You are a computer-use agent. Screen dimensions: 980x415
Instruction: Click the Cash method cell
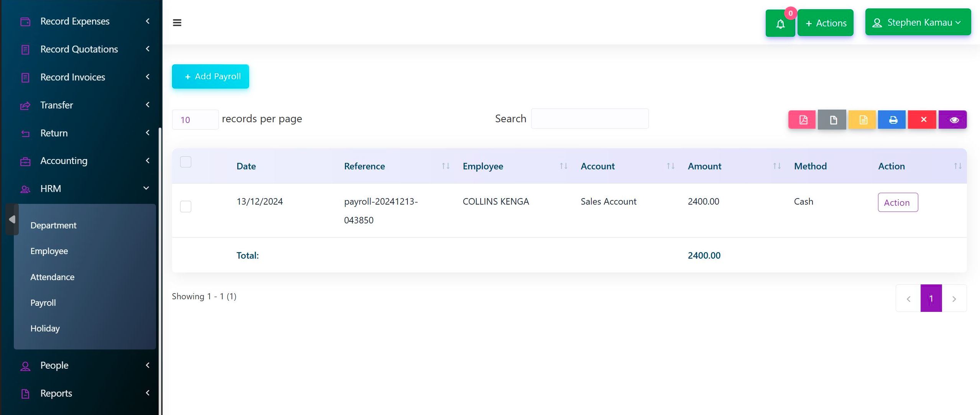(803, 202)
